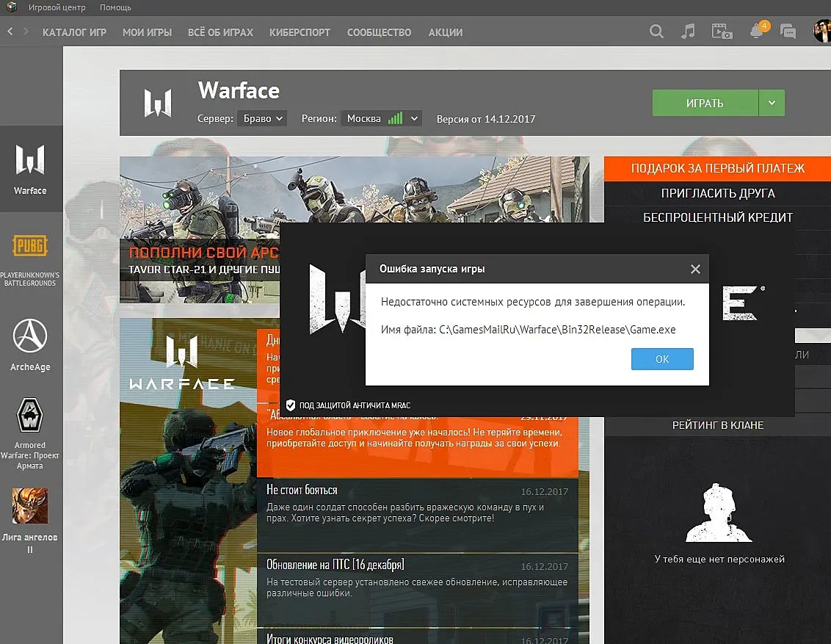831x644 pixels.
Task: Click Недостаточно системных ресурсов error message
Action: tap(533, 302)
